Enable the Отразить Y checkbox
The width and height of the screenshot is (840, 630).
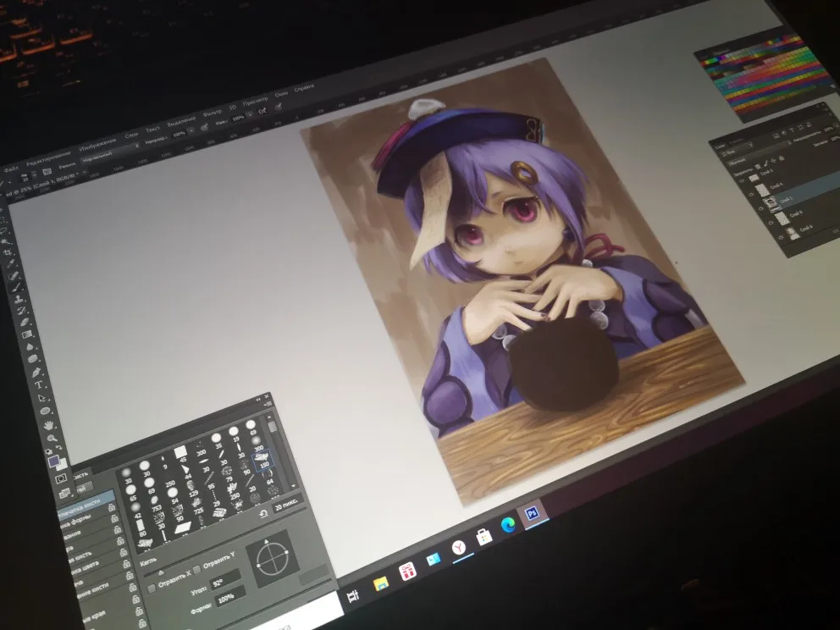(x=196, y=570)
